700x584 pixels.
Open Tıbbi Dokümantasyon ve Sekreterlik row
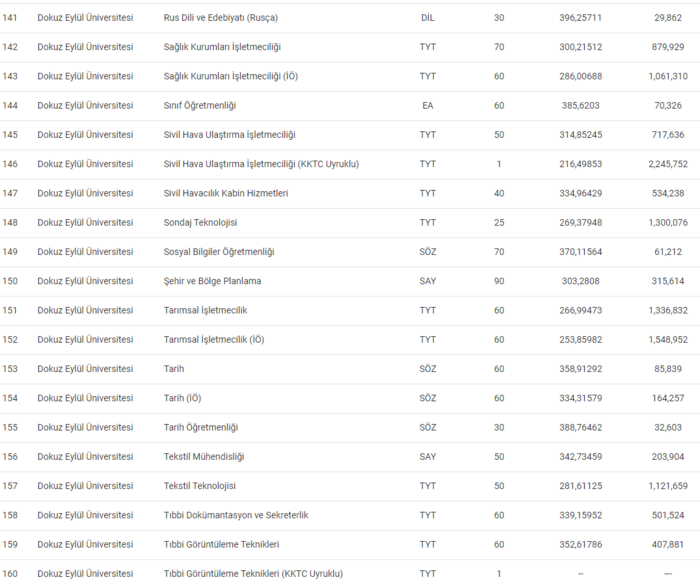tap(350, 515)
